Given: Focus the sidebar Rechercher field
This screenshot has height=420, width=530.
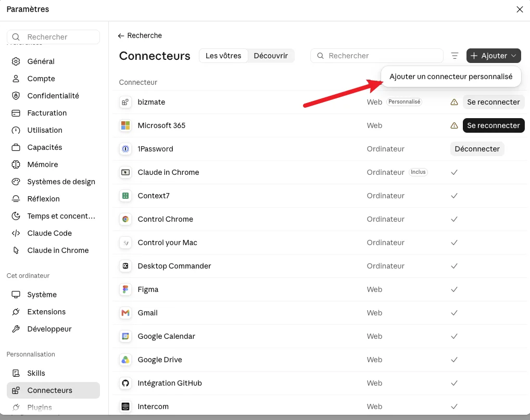Looking at the screenshot, I should (53, 37).
